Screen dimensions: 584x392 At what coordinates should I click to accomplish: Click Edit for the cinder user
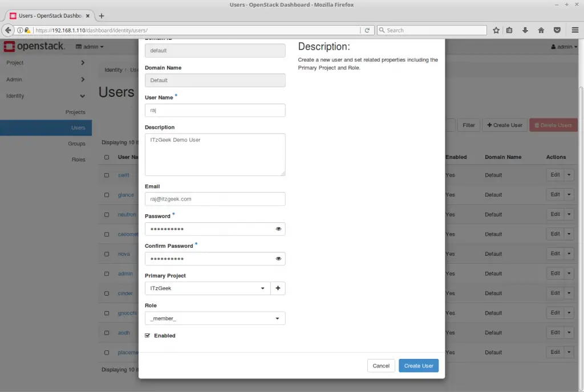point(555,293)
